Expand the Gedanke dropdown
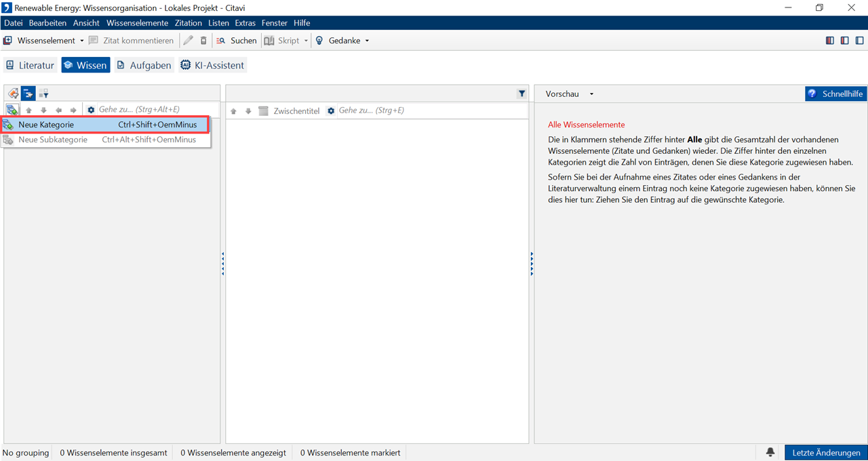Viewport: 868px width, 461px height. tap(368, 41)
